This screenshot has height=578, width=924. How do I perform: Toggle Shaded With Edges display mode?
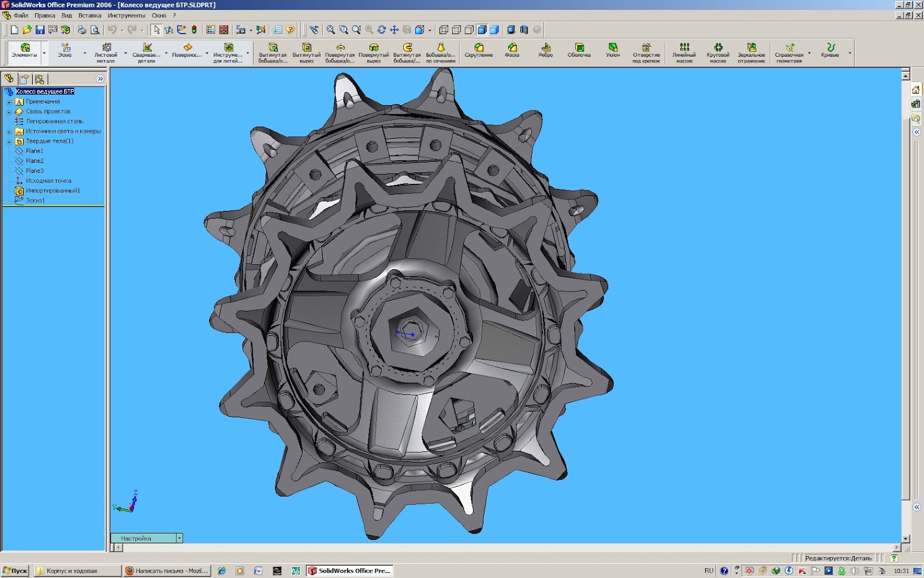(482, 29)
